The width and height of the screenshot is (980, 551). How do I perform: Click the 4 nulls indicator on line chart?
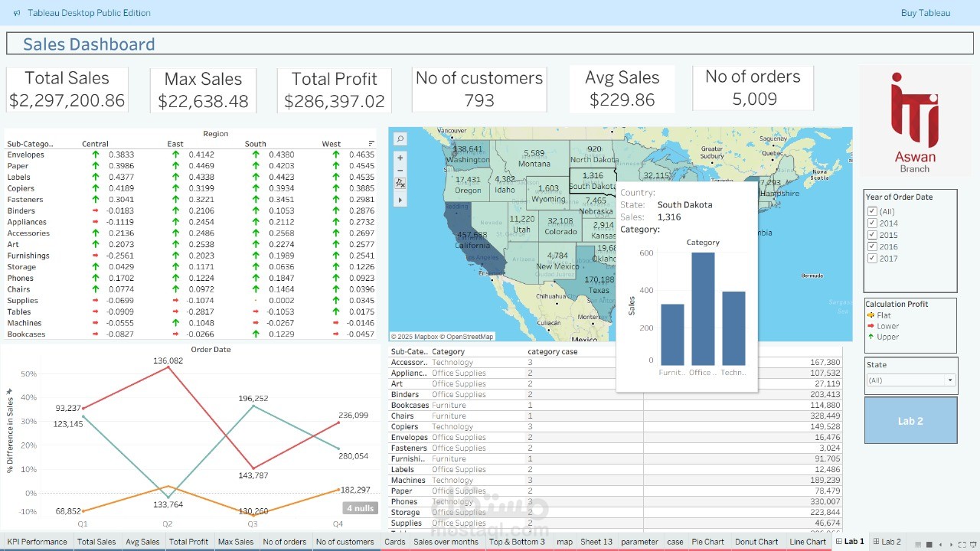(360, 507)
